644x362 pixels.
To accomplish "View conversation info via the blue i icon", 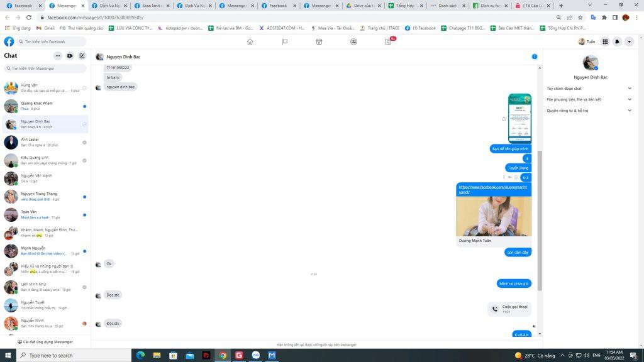I will click(x=534, y=56).
